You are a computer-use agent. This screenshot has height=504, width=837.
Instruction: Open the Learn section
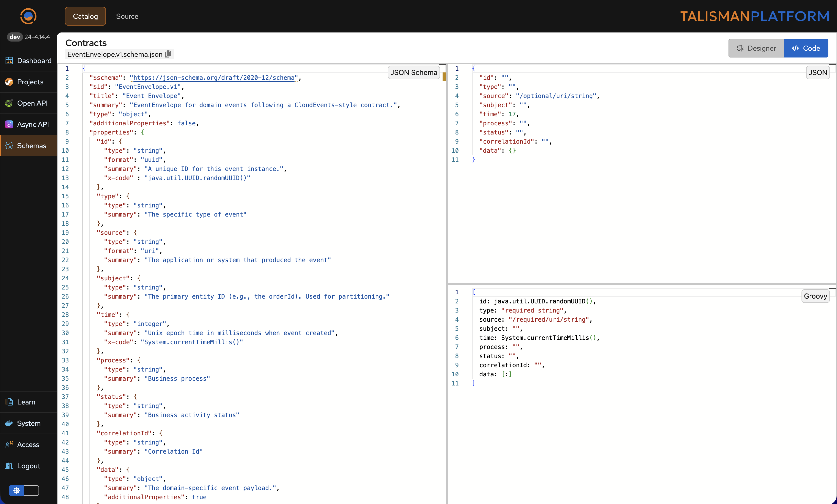click(x=26, y=402)
